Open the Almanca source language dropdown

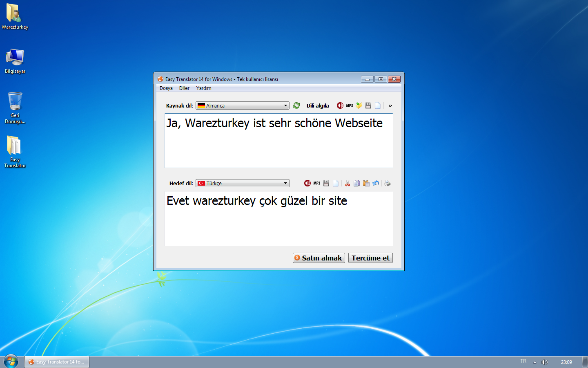[243, 105]
